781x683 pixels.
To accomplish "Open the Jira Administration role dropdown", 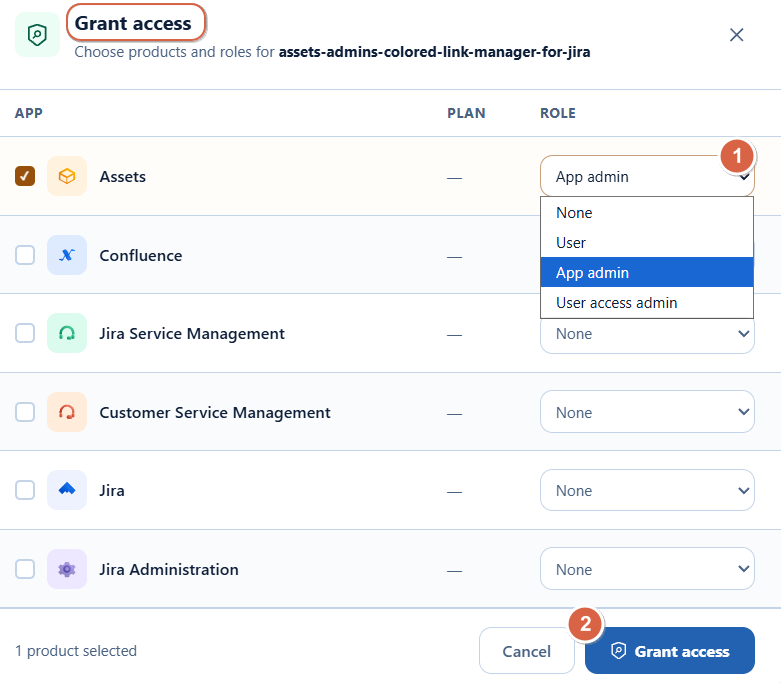I will click(647, 569).
